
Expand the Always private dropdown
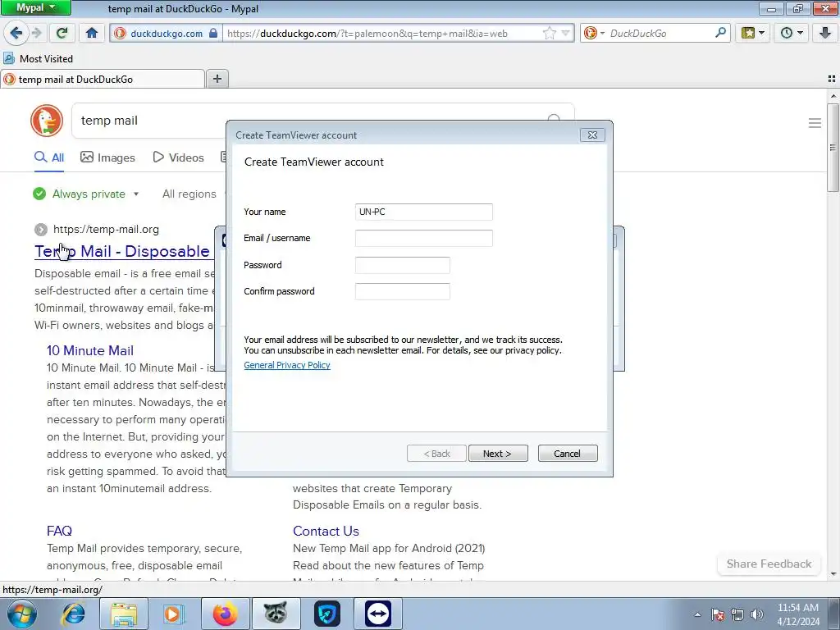(86, 194)
